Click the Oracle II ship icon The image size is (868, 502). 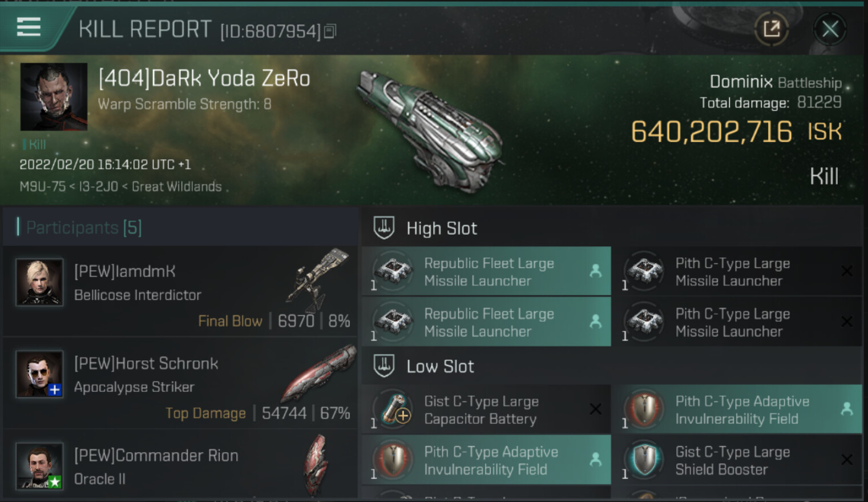(316, 464)
